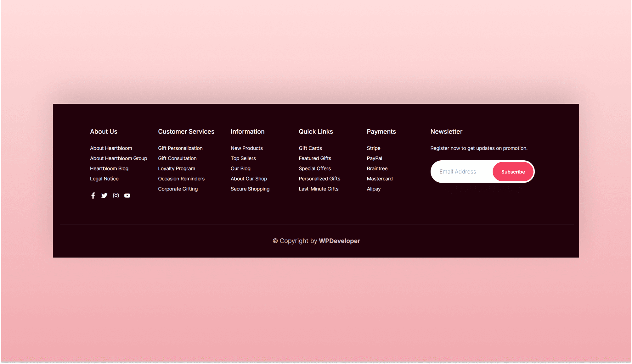This screenshot has width=632, height=364.
Task: Open the Twitter social icon
Action: click(x=104, y=195)
